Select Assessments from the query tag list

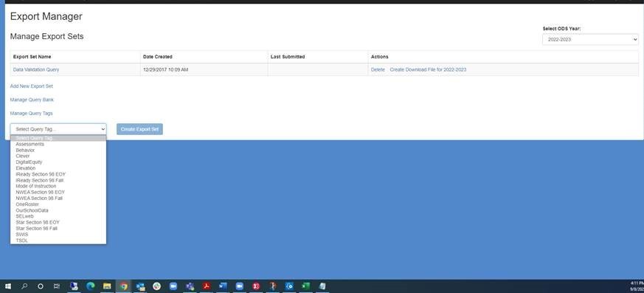point(58,144)
